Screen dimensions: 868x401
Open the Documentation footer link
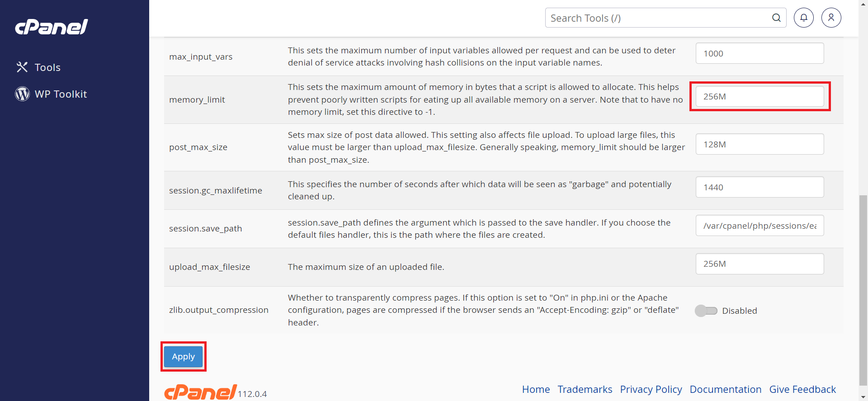[726, 389]
